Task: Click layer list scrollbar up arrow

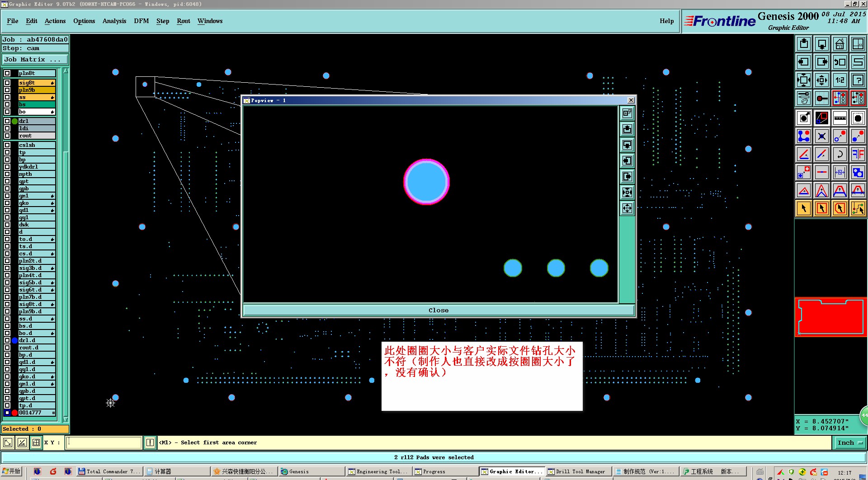Action: tap(66, 71)
